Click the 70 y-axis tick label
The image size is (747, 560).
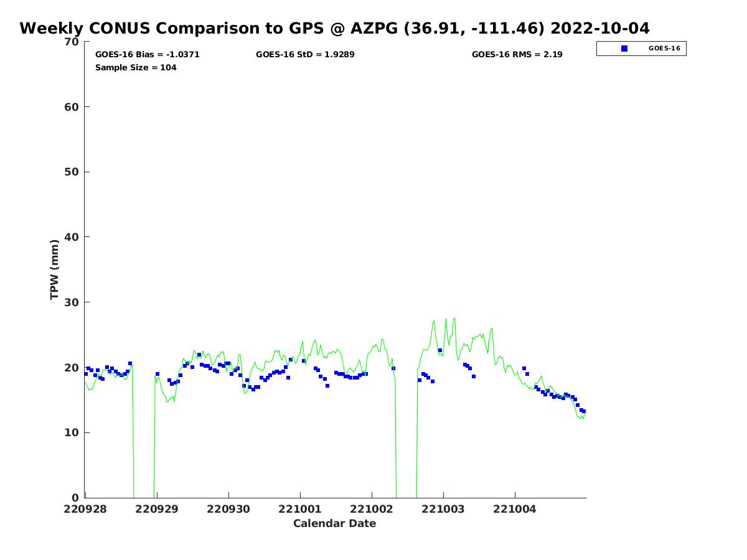click(x=72, y=42)
